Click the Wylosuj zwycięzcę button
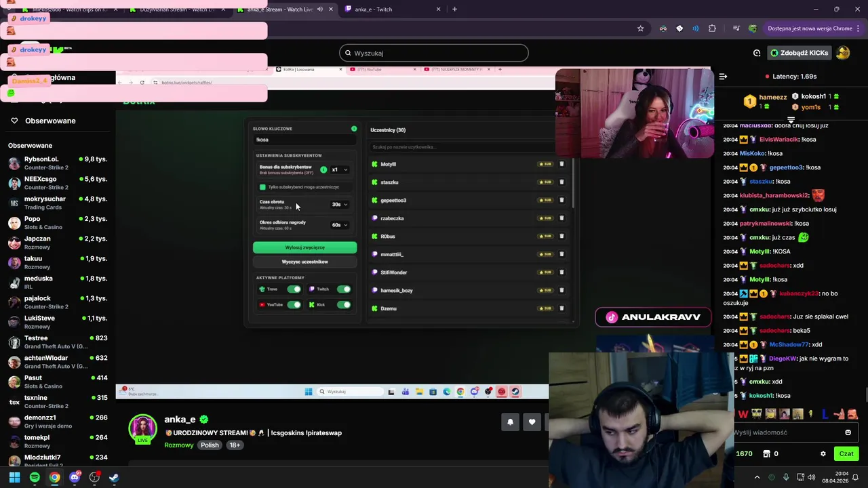The height and width of the screenshot is (488, 868). coord(304,247)
